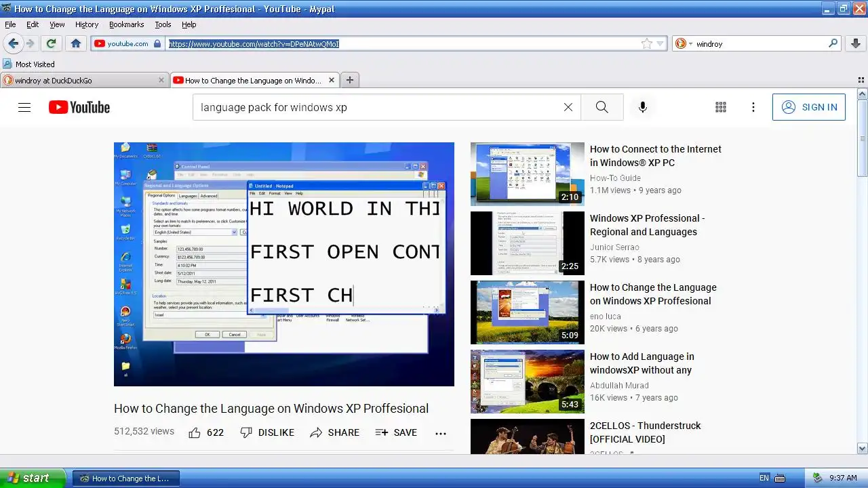
Task: Go back with the browser Back arrow
Action: click(13, 43)
